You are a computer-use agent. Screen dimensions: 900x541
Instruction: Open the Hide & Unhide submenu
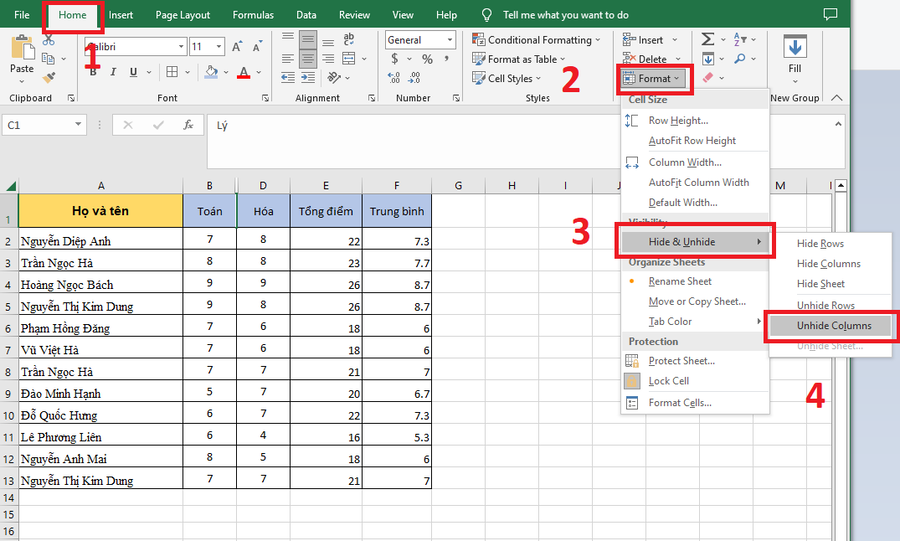coord(695,242)
